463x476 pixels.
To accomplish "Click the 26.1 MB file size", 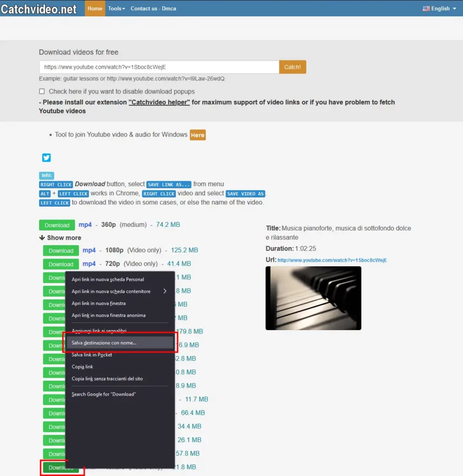I will [190, 440].
